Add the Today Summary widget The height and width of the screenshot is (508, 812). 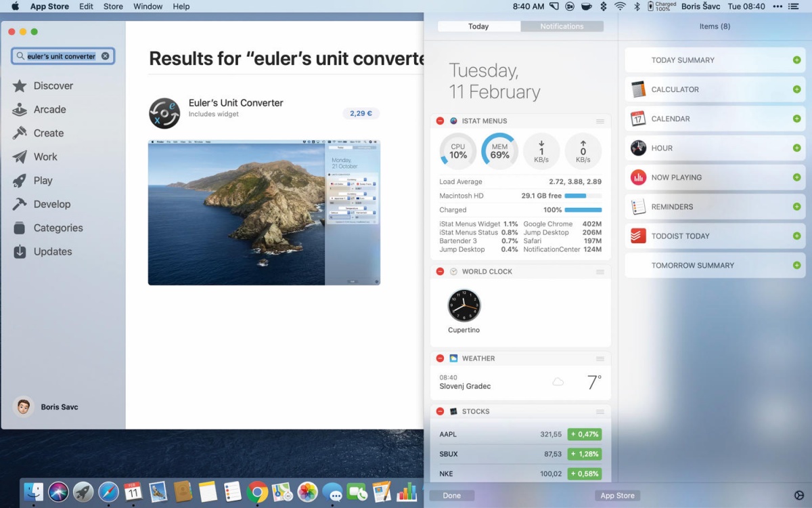tap(796, 60)
